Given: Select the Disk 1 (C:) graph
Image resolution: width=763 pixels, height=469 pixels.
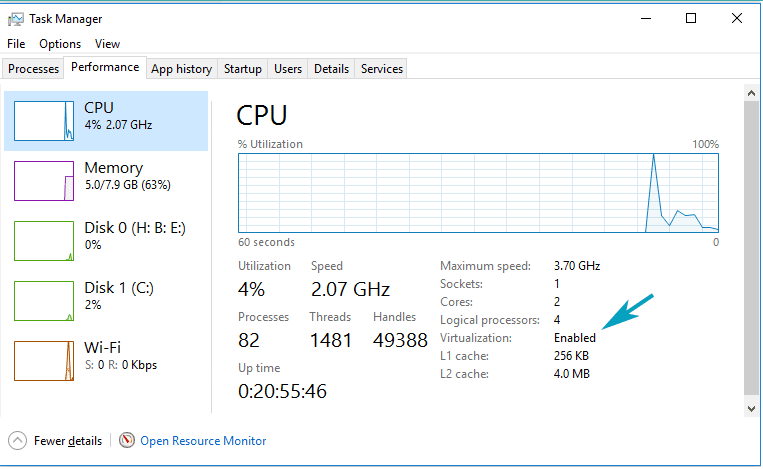Looking at the screenshot, I should pyautogui.click(x=44, y=301).
